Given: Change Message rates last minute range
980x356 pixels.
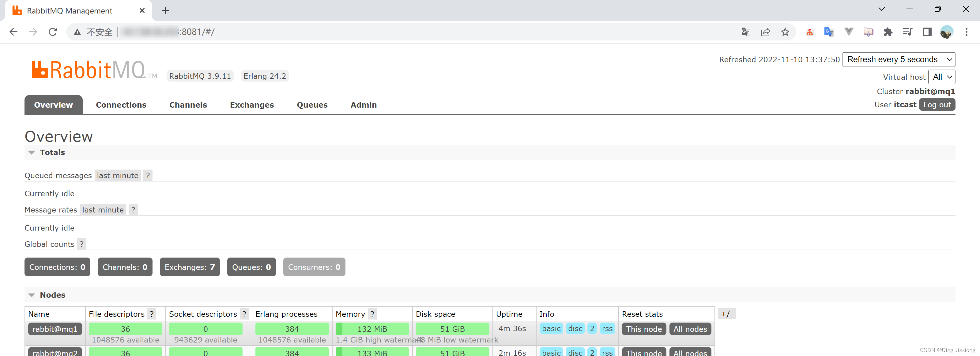Looking at the screenshot, I should 103,210.
